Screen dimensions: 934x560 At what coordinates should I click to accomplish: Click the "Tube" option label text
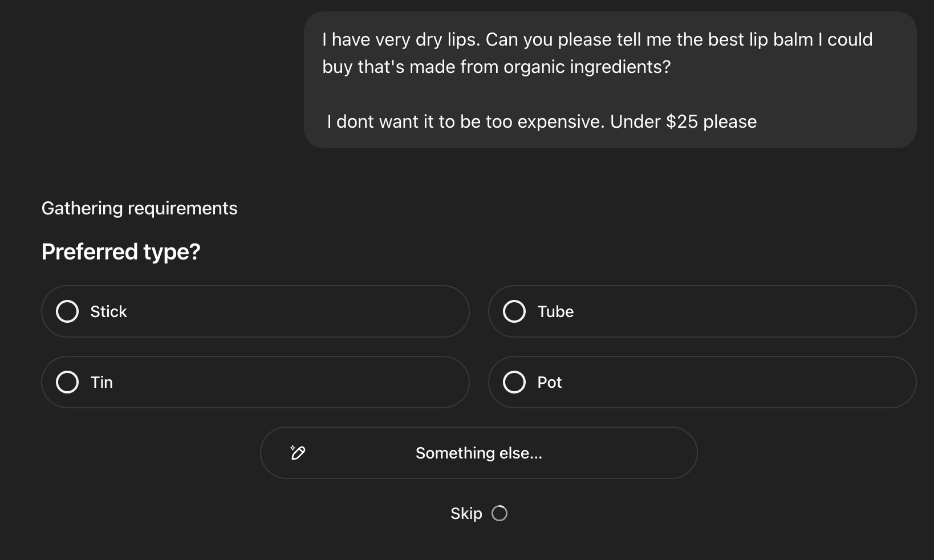pyautogui.click(x=555, y=311)
